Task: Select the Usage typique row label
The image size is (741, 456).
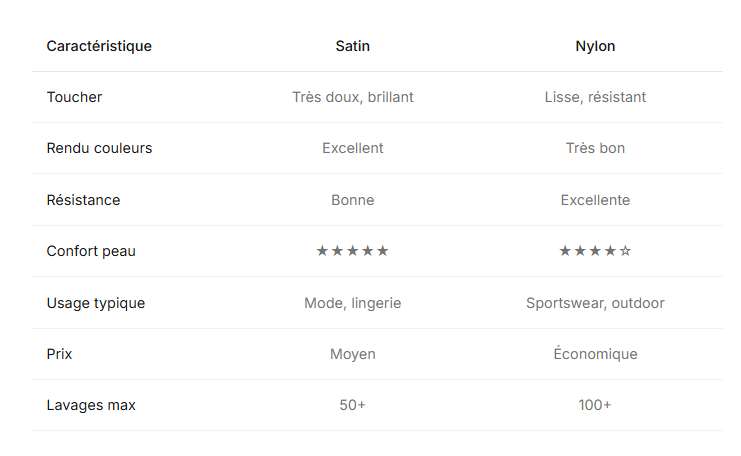Action: [95, 303]
